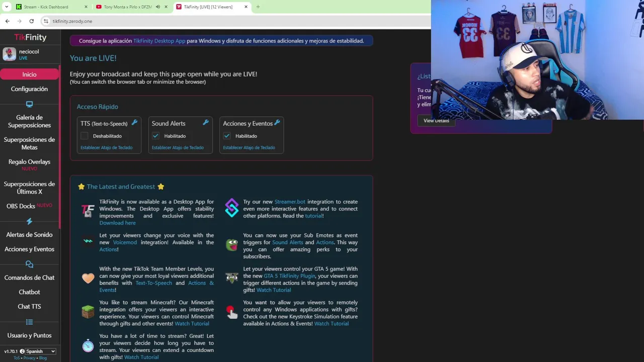644x362 pixels.
Task: Click the Minecraft block icon
Action: (88, 312)
